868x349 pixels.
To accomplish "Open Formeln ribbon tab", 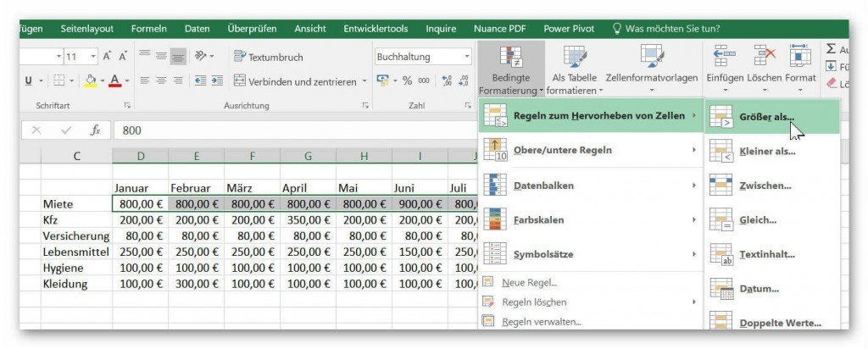I will 149,29.
